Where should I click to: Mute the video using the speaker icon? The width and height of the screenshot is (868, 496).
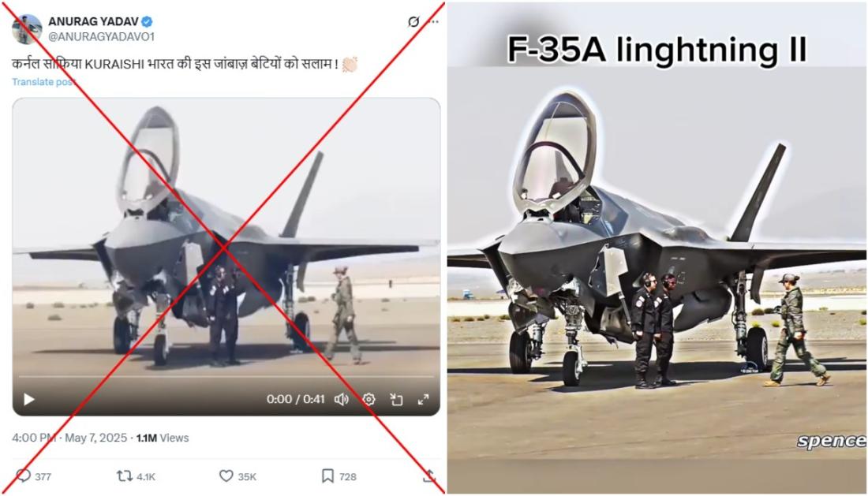(342, 399)
